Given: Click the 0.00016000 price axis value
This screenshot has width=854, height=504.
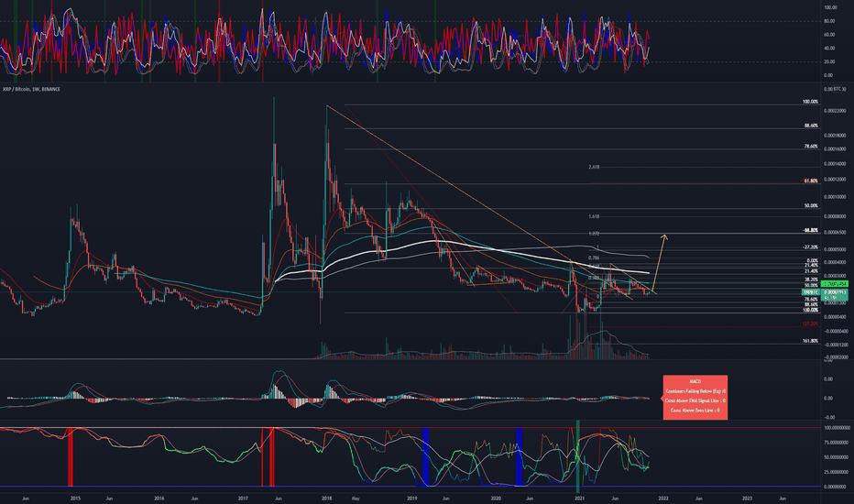Looking at the screenshot, I should tap(835, 149).
